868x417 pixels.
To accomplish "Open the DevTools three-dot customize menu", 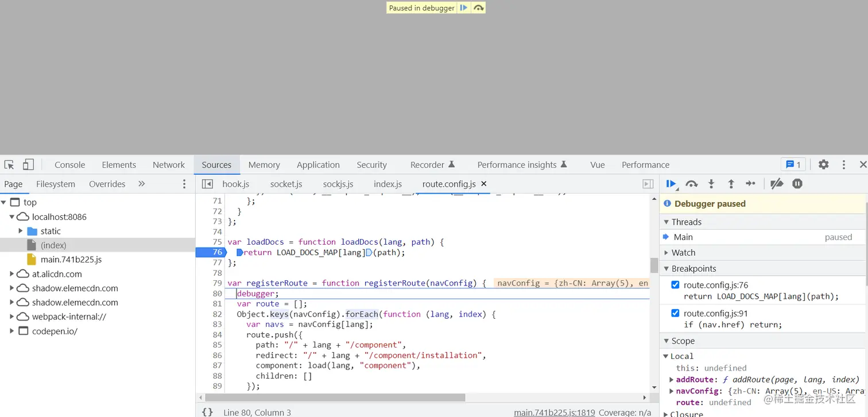I will (x=843, y=165).
